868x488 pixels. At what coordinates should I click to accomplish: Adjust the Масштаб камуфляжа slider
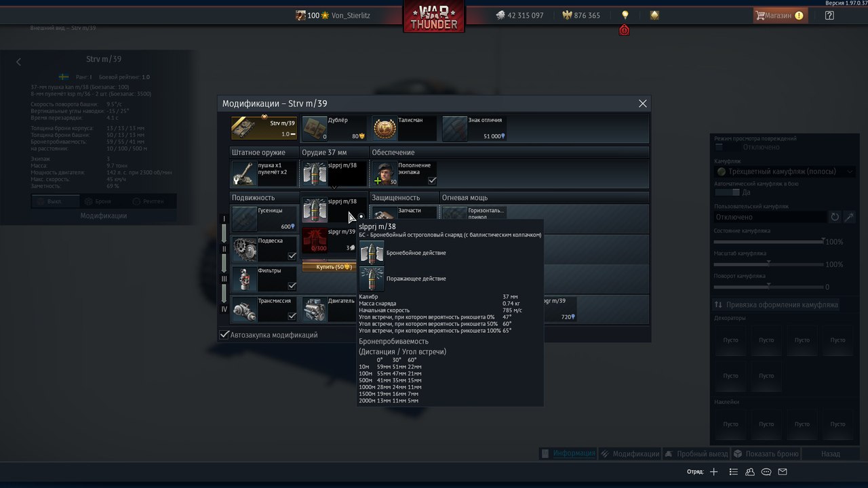[x=769, y=264]
